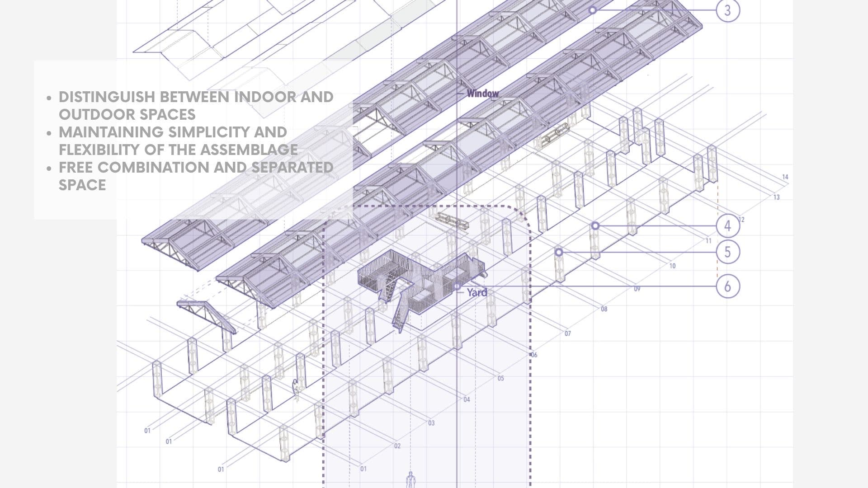The image size is (868, 488).
Task: Click grid axis label 05
Action: [500, 379]
